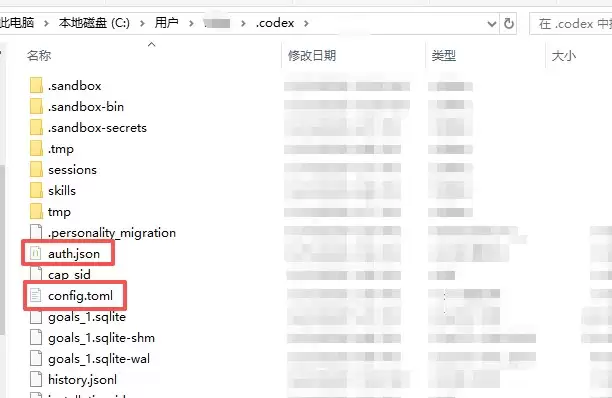Select the skills folder name
The image size is (612, 398).
62,191
